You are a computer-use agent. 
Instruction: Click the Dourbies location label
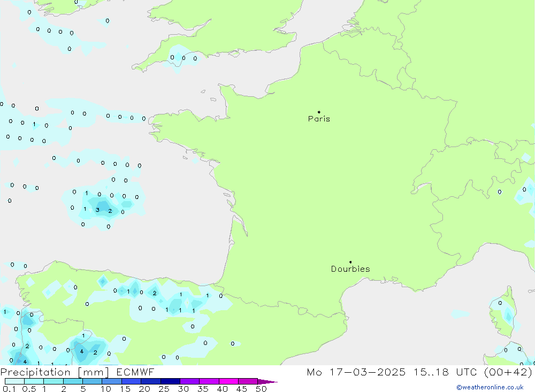(x=350, y=269)
